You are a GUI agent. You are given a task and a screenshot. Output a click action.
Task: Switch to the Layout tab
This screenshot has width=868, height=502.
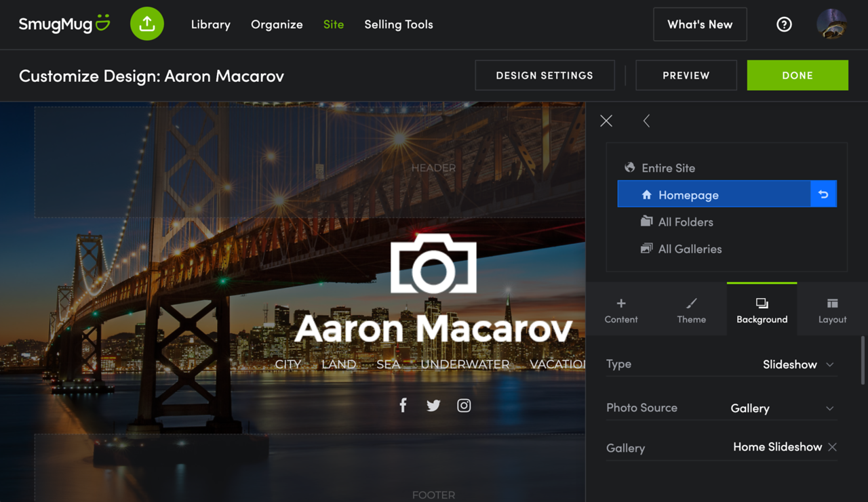click(x=833, y=310)
